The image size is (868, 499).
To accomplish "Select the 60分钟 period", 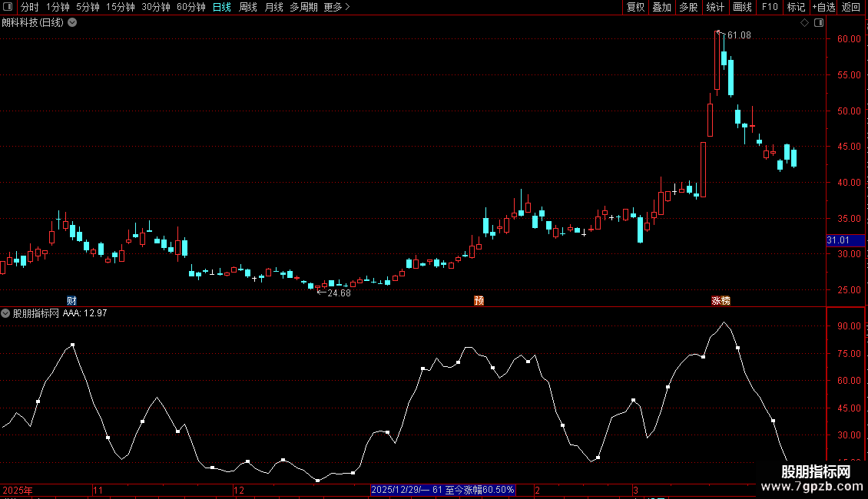I will pyautogui.click(x=191, y=7).
